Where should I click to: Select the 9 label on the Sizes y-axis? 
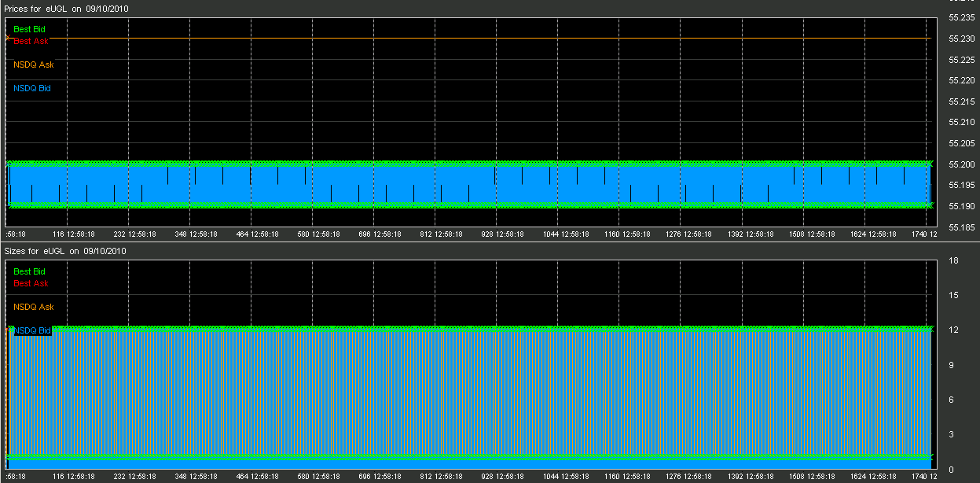tap(951, 365)
